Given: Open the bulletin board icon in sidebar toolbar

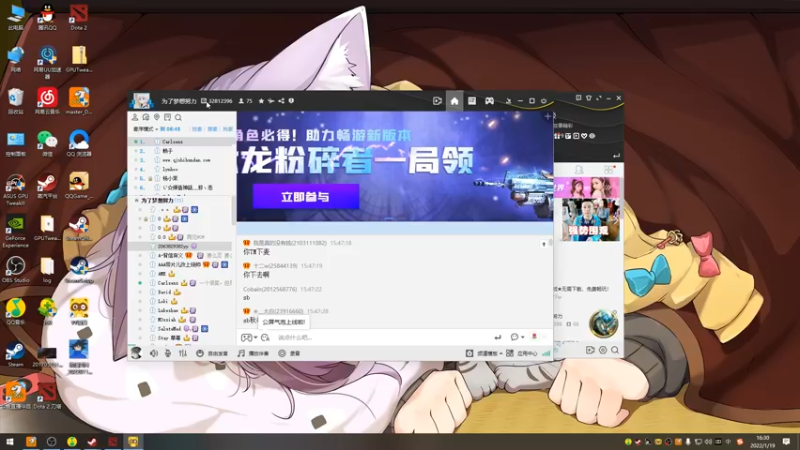Looking at the screenshot, I should click(x=167, y=117).
